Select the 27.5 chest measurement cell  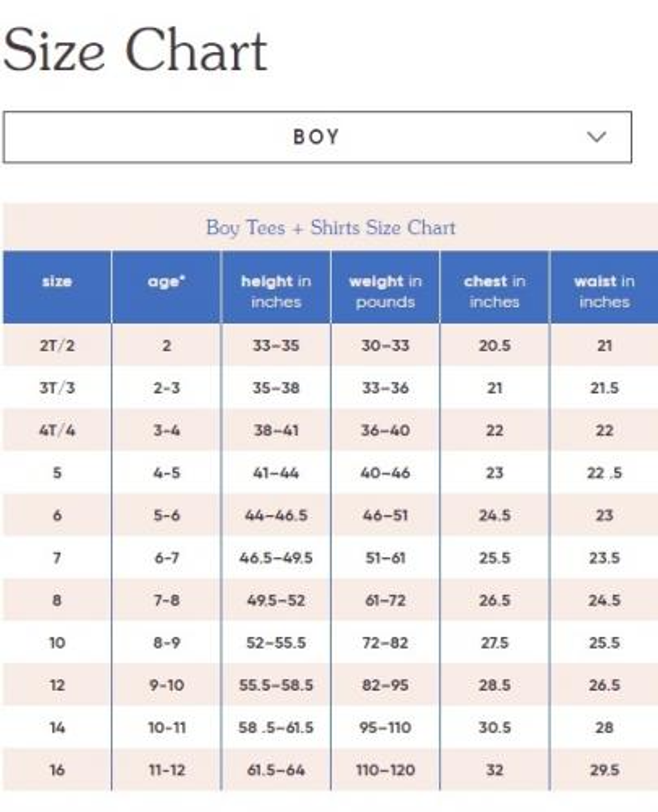pyautogui.click(x=494, y=642)
